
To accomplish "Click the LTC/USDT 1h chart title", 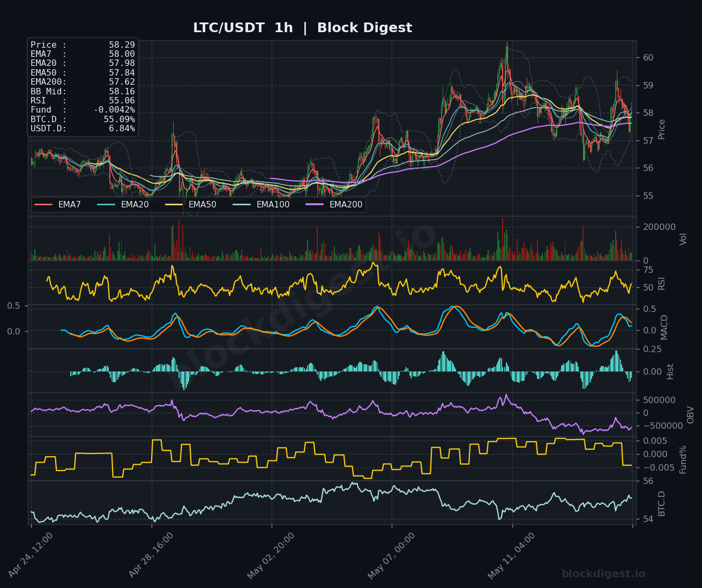I will [x=302, y=28].
